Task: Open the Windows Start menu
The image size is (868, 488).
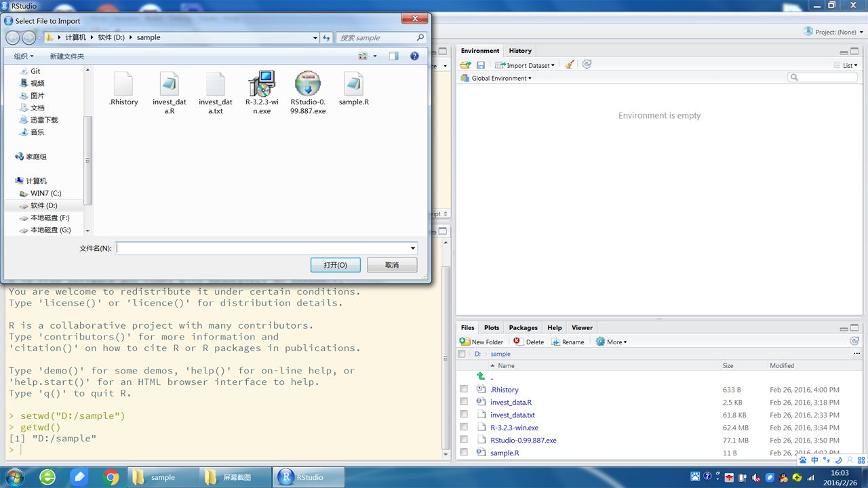Action: click(14, 477)
